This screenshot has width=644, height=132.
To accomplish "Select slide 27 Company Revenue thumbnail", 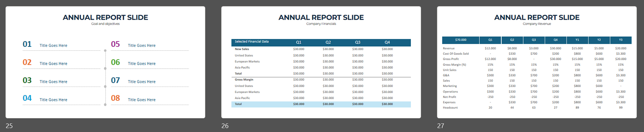I will click(x=537, y=62).
